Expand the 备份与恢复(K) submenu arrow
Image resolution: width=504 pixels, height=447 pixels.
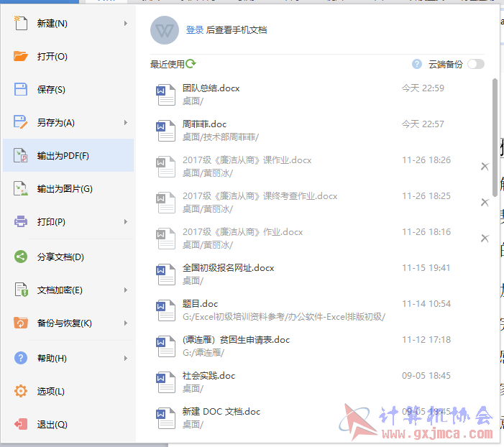[x=126, y=323]
